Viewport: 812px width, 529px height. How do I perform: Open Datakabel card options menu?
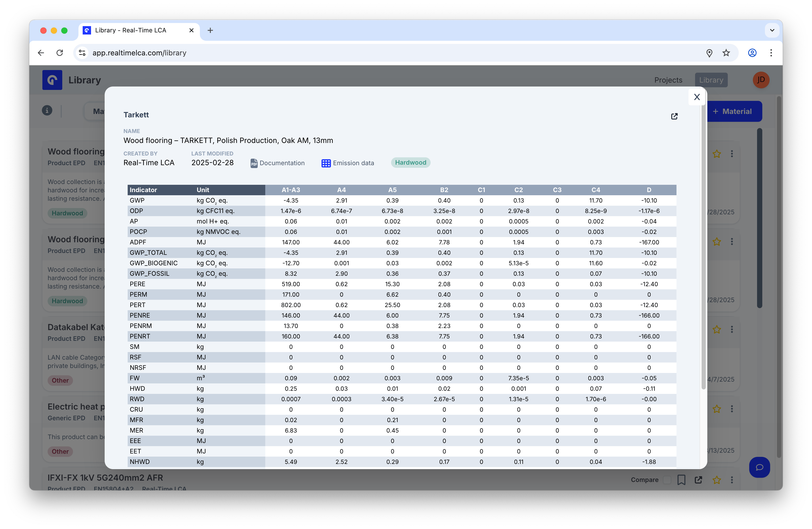coord(732,329)
